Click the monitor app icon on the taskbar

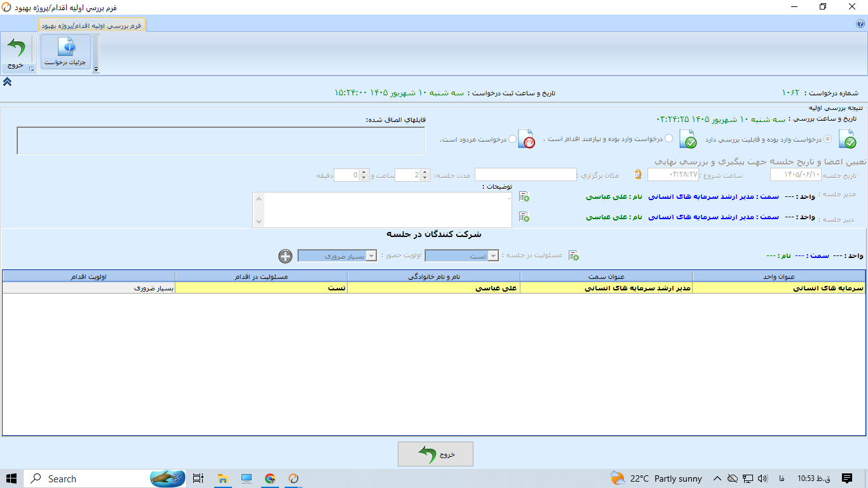click(247, 478)
